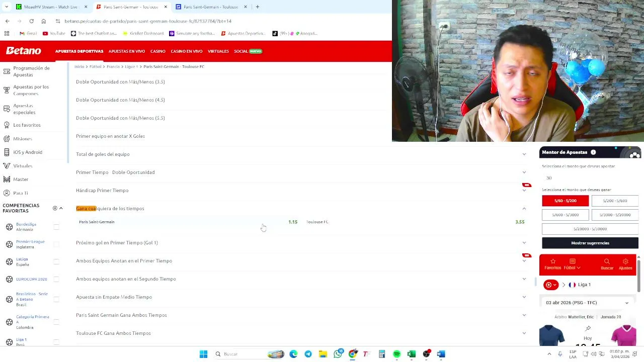The width and height of the screenshot is (644, 362).
Task: Check the Categoria Primera A Colombia checkbox
Action: [x=56, y=322]
